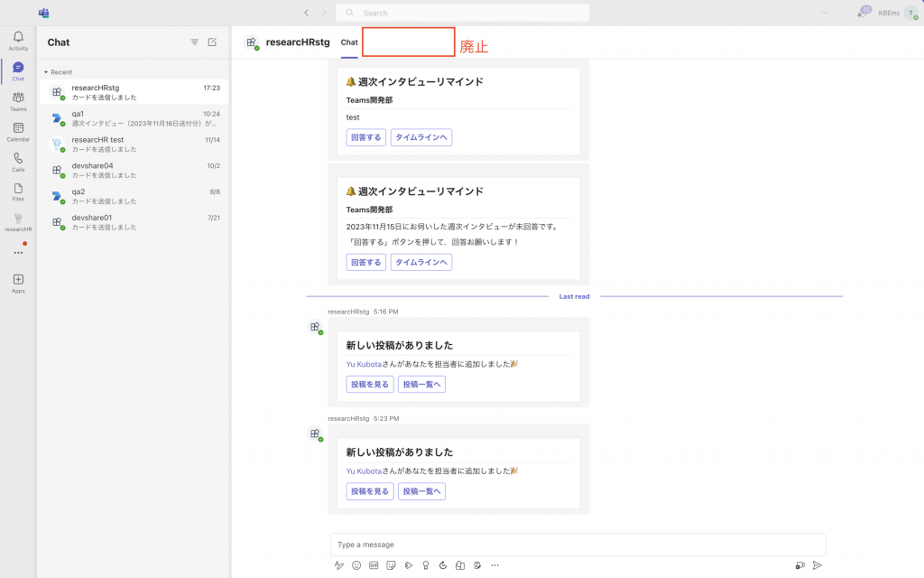Click 回答する in the 2023年11月15日 reminder card
The image size is (924, 578).
coord(366,263)
